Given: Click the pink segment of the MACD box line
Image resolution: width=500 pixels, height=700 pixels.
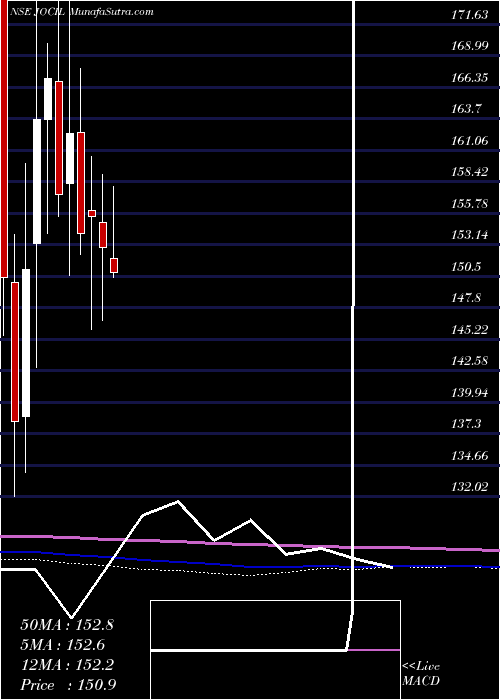Looking at the screenshot, I should (x=374, y=650).
